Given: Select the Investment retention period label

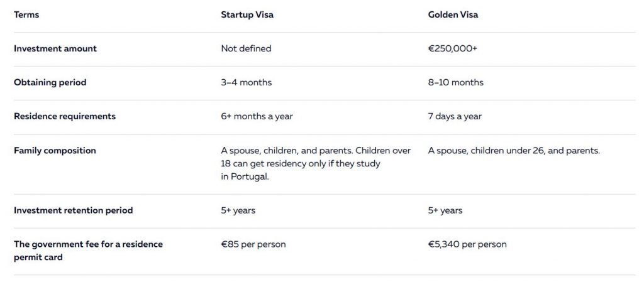Looking at the screenshot, I should [x=74, y=210].
